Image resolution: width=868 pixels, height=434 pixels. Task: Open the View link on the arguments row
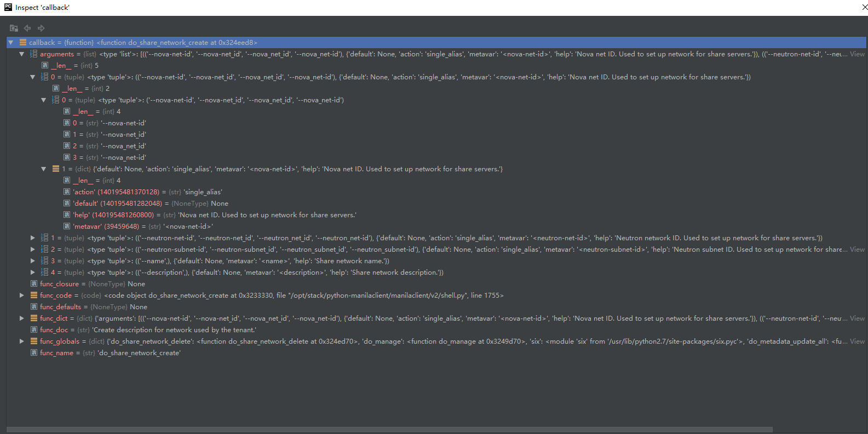[858, 54]
